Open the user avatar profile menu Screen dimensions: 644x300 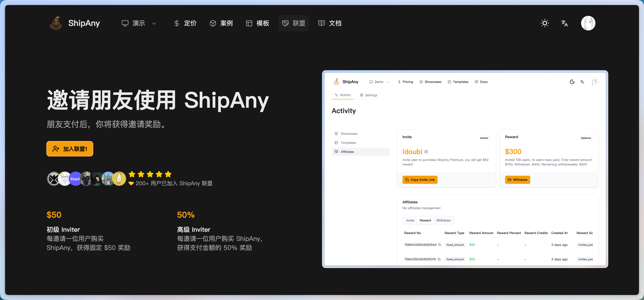click(588, 23)
